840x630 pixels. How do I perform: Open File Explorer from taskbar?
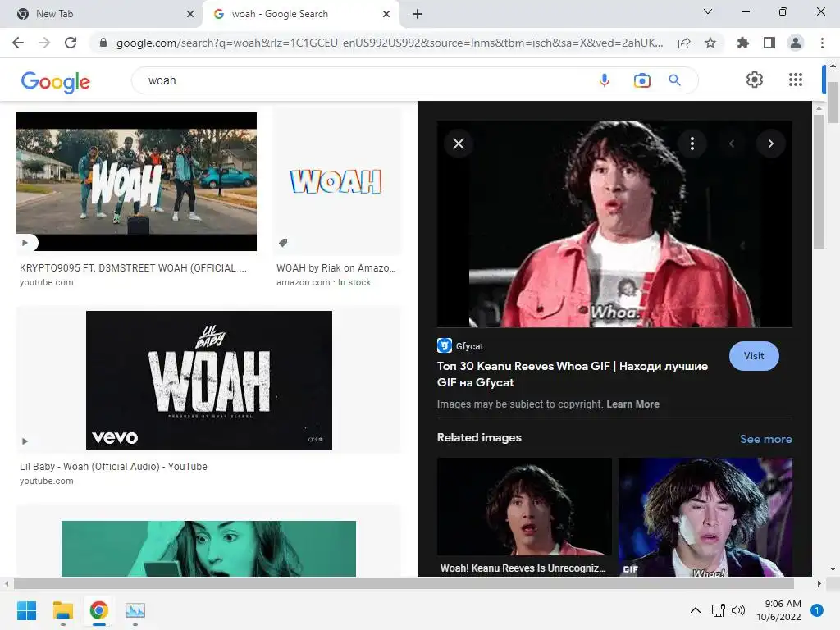62,610
